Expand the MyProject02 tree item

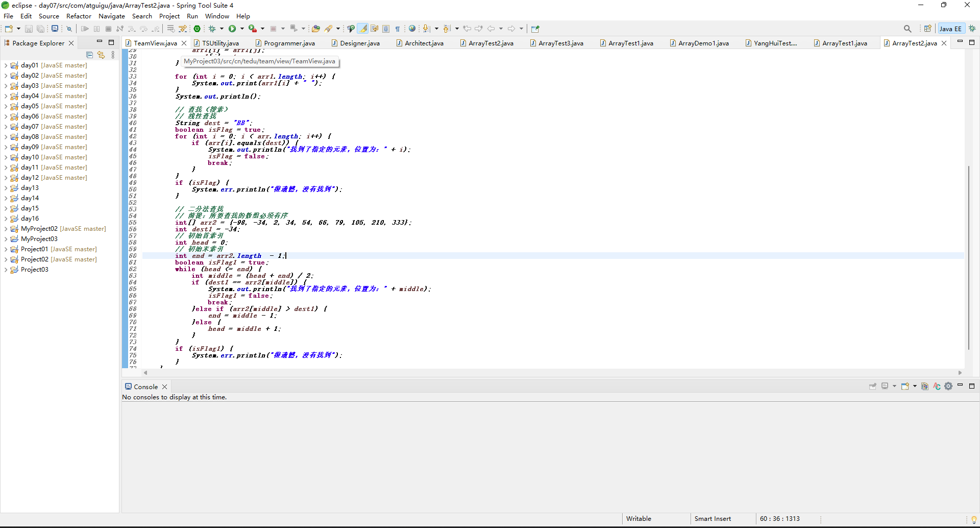pyautogui.click(x=6, y=228)
